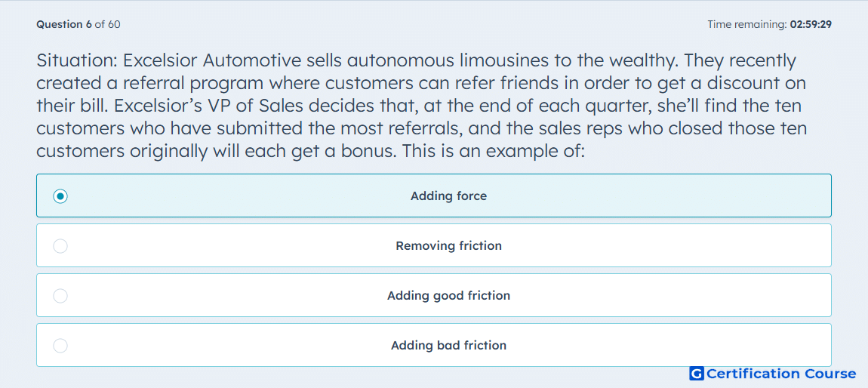The width and height of the screenshot is (868, 388).
Task: Click the word Situation in the question
Action: point(76,60)
